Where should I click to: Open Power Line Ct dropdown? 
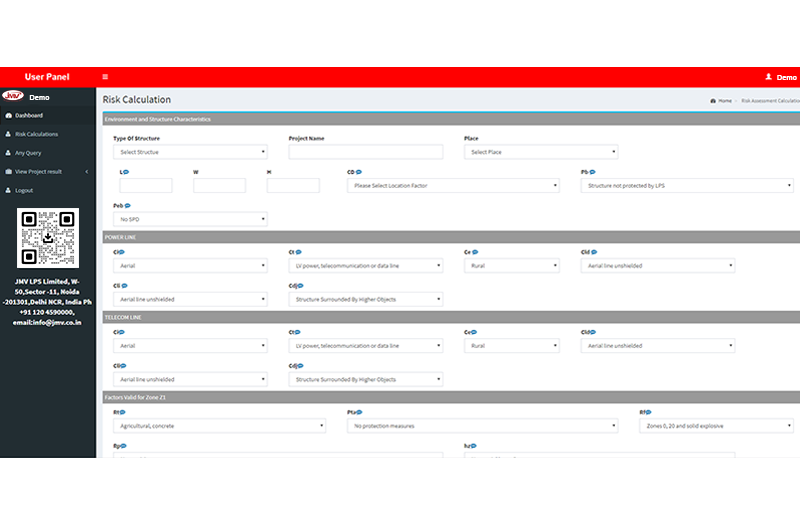tap(366, 266)
